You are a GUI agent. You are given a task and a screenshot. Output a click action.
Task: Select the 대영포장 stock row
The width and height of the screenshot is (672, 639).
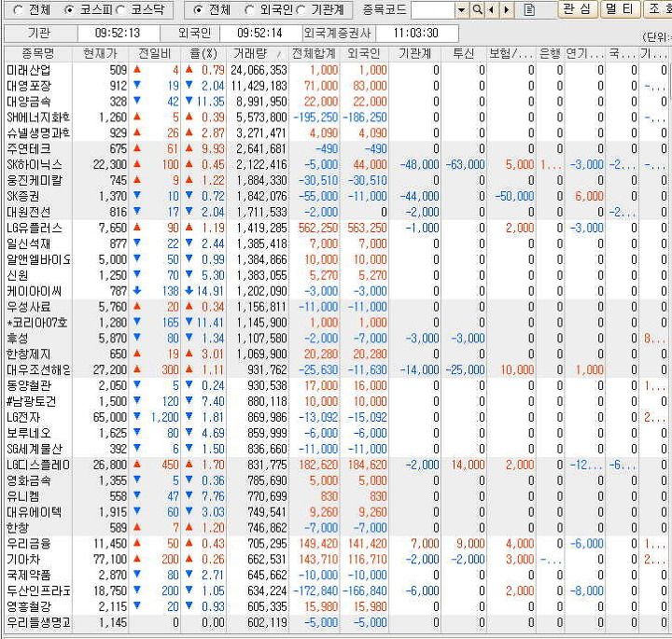click(x=336, y=86)
